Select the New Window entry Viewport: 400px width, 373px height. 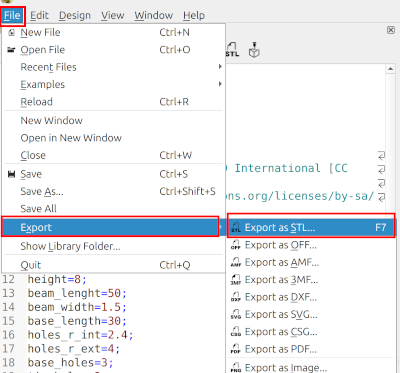(x=113, y=120)
